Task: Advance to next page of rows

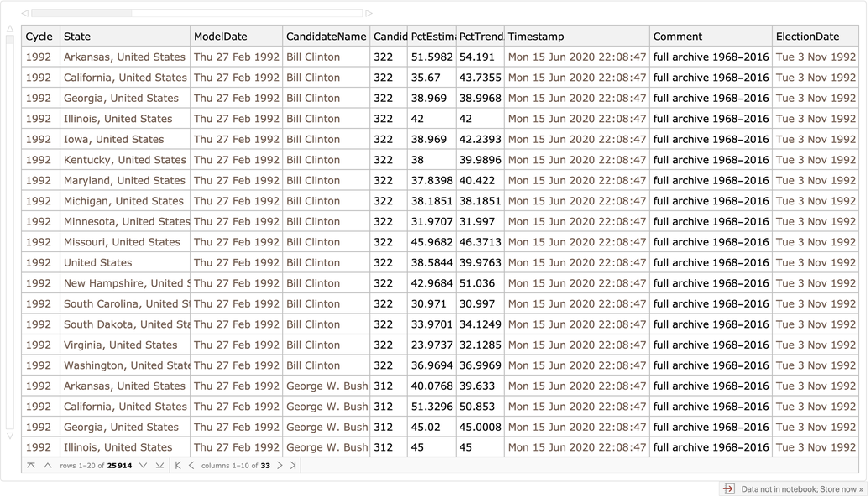Action: click(x=143, y=465)
